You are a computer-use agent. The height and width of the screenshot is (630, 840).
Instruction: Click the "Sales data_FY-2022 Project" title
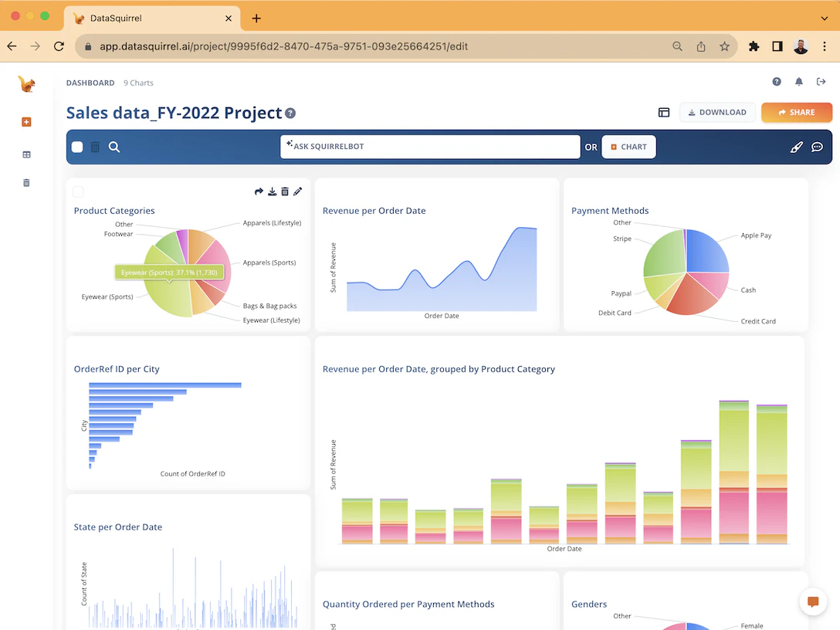click(174, 113)
